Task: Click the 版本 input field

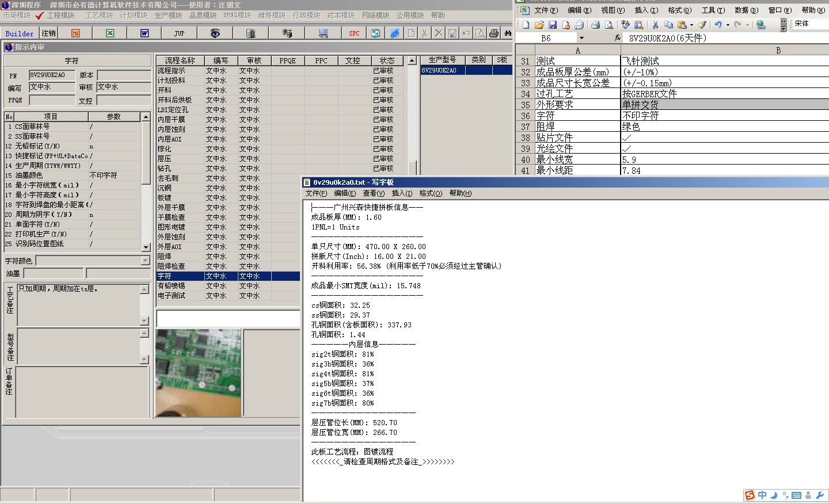Action: pos(124,75)
